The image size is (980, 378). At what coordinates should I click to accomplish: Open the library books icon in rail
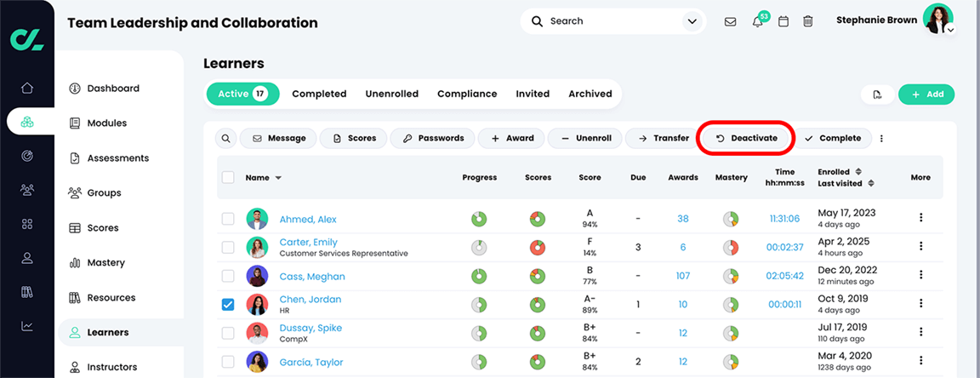click(27, 292)
